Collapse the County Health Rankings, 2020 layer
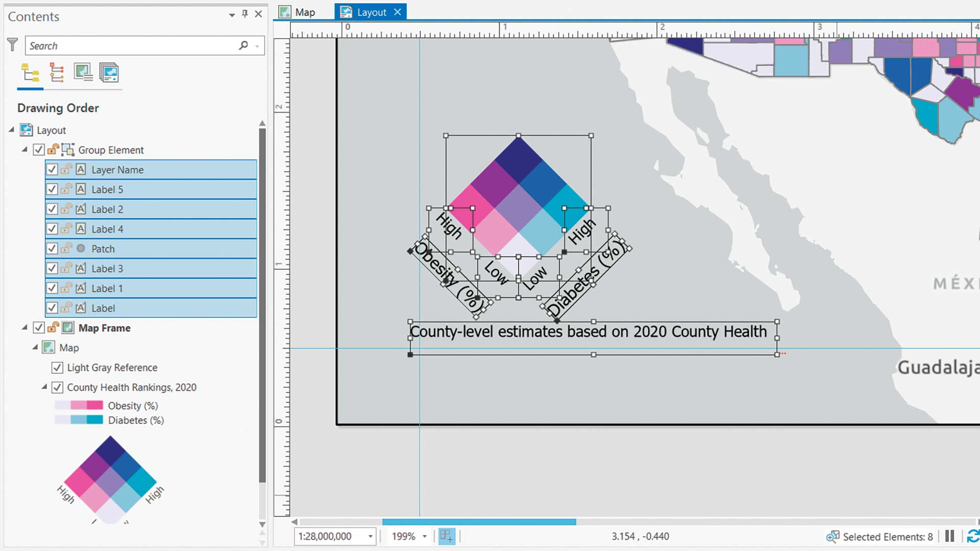The width and height of the screenshot is (980, 551). click(44, 387)
